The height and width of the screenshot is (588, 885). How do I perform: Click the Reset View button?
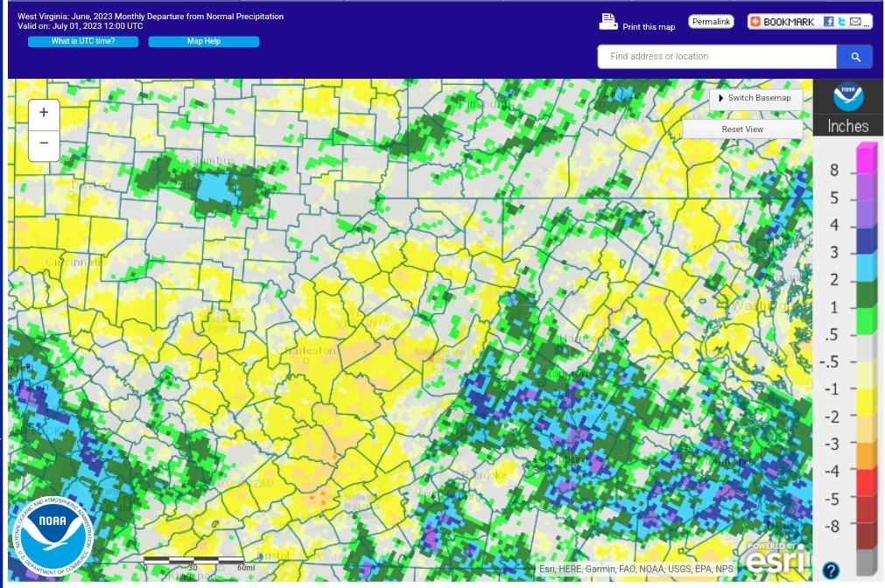(x=742, y=129)
